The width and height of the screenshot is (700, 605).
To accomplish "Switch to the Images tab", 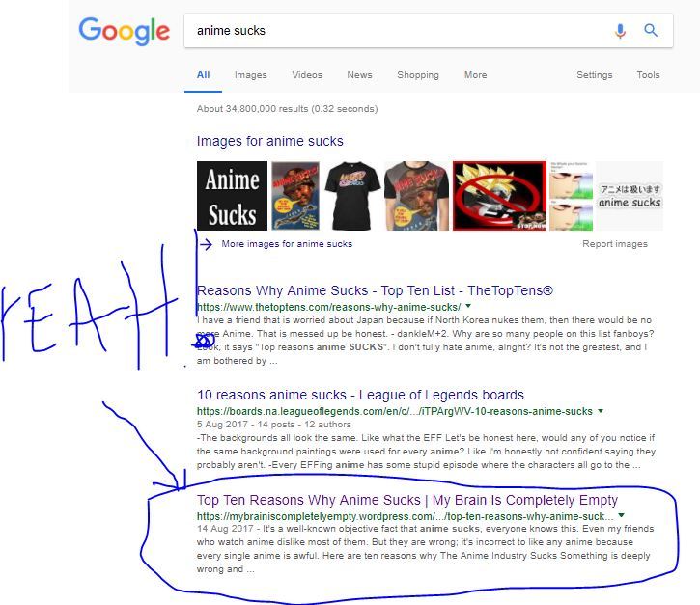I will click(x=250, y=75).
